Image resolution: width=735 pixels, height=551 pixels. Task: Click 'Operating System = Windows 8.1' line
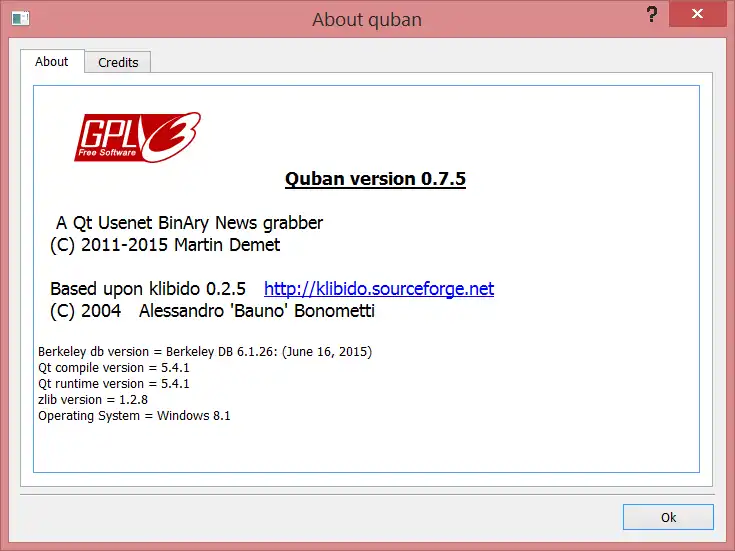134,415
